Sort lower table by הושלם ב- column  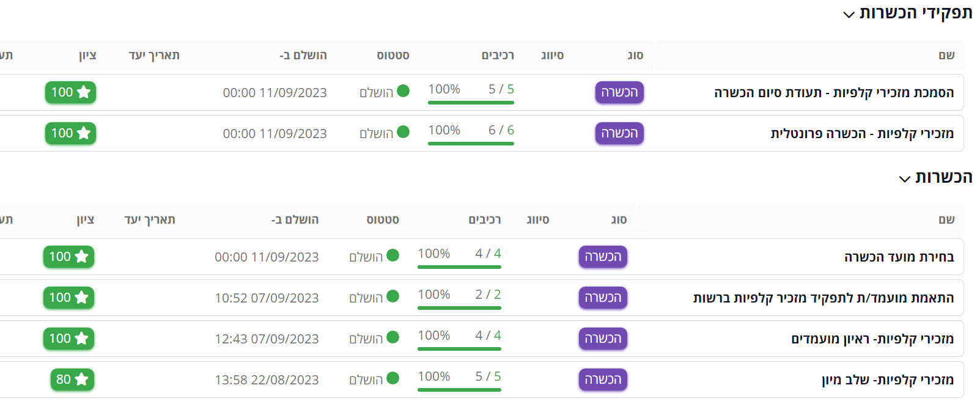point(295,220)
